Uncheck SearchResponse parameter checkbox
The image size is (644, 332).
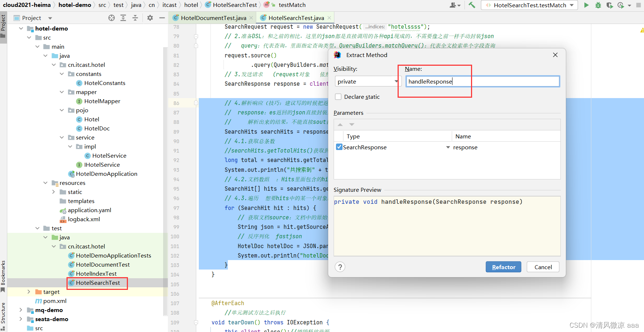point(339,147)
